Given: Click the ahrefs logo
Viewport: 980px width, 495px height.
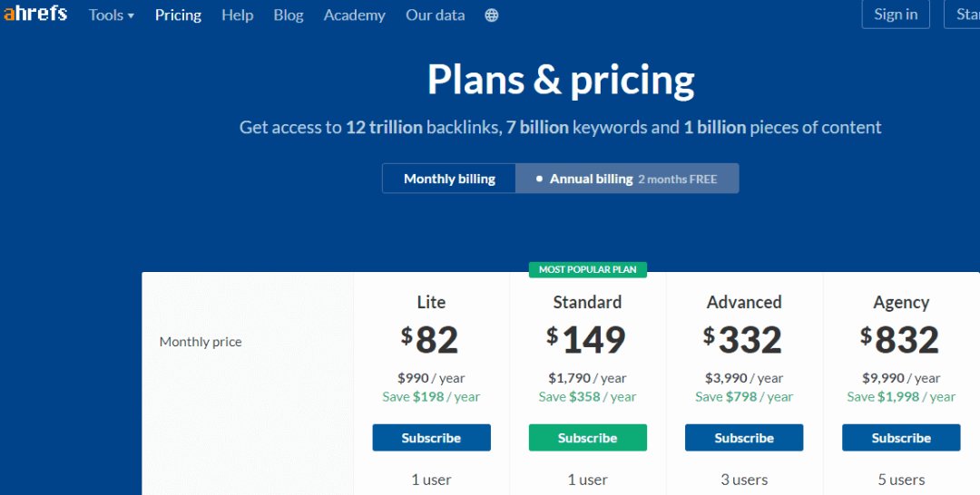Looking at the screenshot, I should (x=35, y=14).
